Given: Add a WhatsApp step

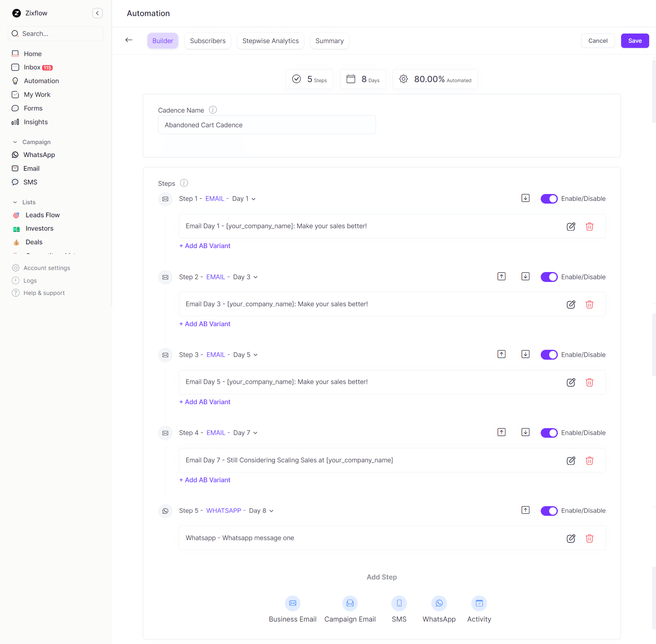Looking at the screenshot, I should coord(439,603).
